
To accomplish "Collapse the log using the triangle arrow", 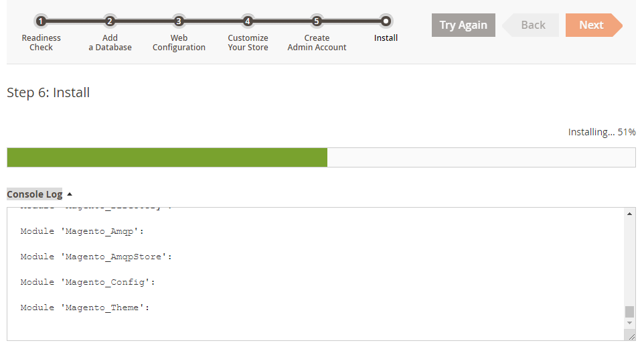I will [x=70, y=194].
